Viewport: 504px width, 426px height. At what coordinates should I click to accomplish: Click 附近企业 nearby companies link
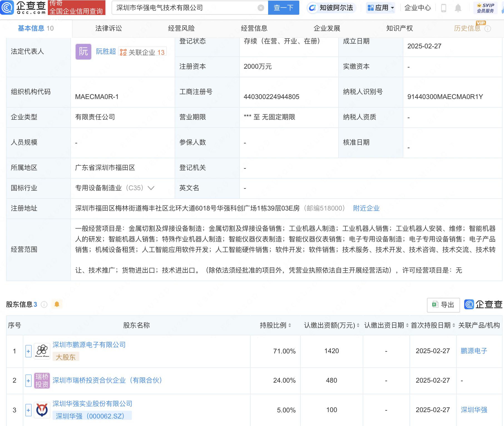[366, 208]
